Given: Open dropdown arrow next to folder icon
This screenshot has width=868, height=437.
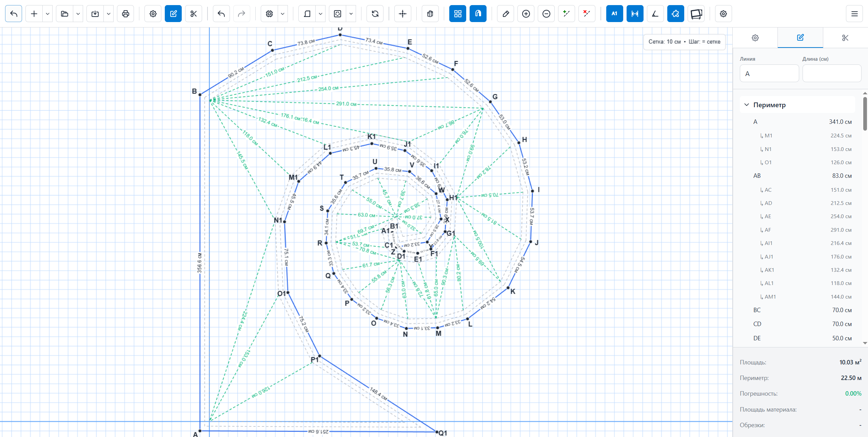Looking at the screenshot, I should (78, 14).
